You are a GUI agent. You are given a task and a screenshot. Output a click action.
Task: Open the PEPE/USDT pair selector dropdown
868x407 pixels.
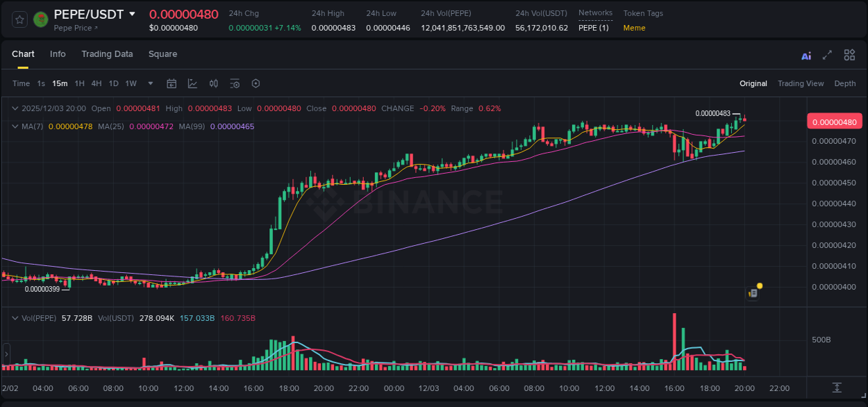pos(132,14)
